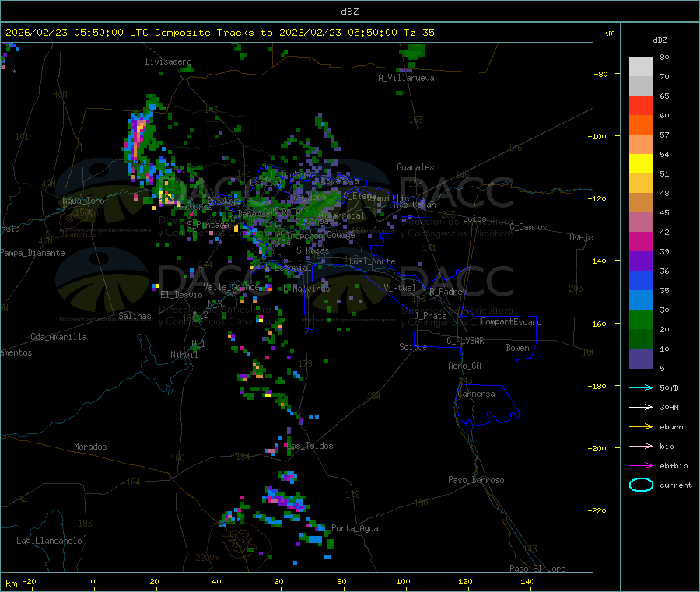
Task: Click the Guadales map label
Action: (x=415, y=167)
